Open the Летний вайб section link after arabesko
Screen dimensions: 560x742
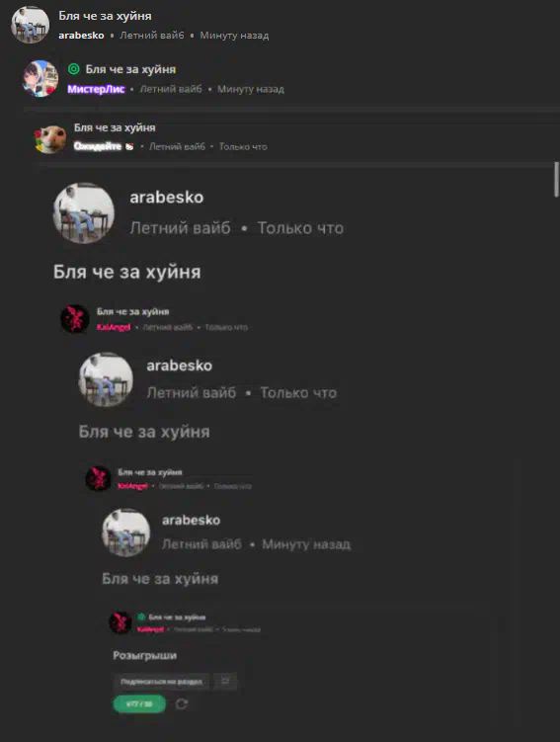coord(152,36)
